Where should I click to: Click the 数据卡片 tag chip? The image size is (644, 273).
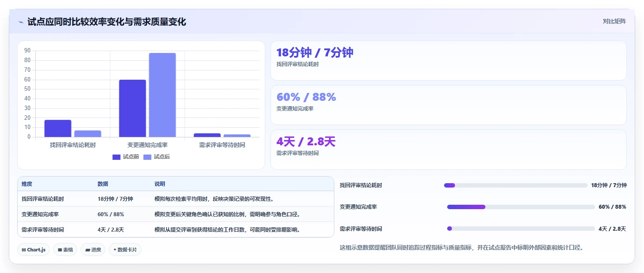tap(125, 250)
